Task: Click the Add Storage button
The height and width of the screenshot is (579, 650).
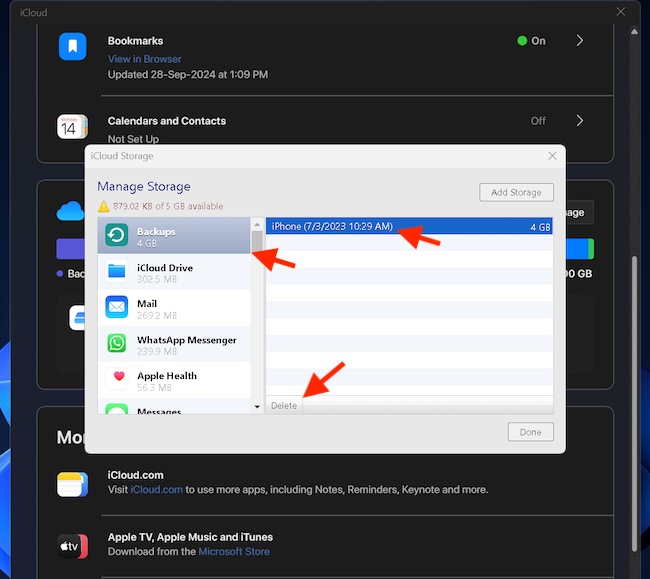Action: [x=516, y=192]
